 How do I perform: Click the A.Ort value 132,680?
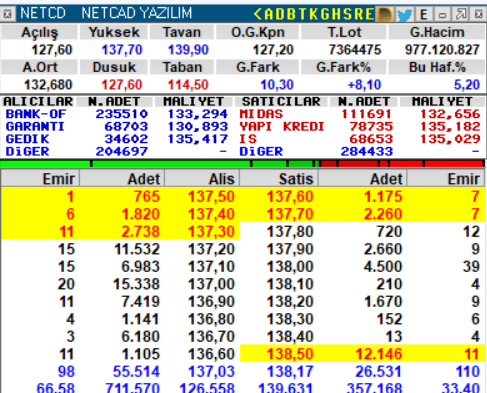pos(48,85)
